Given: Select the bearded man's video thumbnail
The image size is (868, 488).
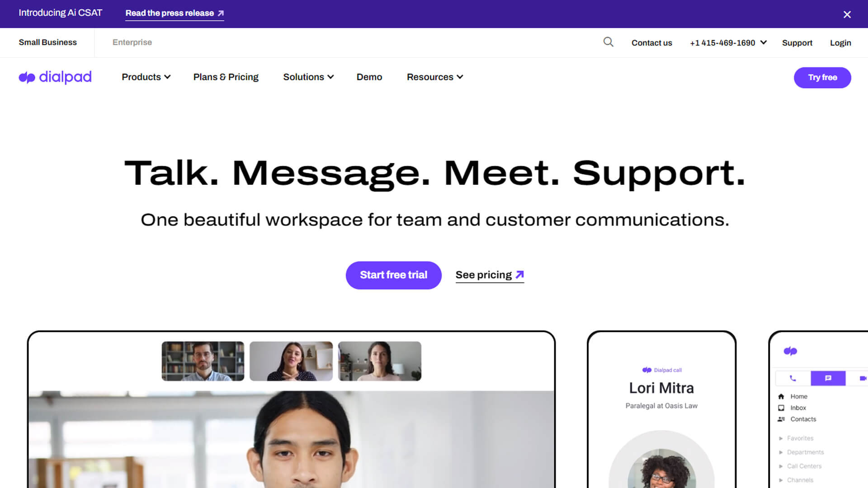Looking at the screenshot, I should [x=203, y=361].
